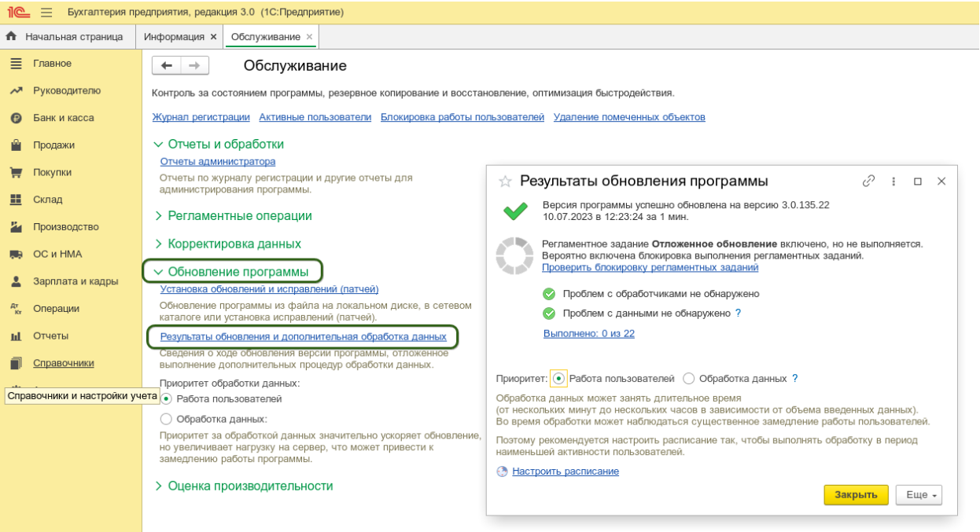This screenshot has height=532, width=980.
Task: Go forward with the right arrow button
Action: 194,66
